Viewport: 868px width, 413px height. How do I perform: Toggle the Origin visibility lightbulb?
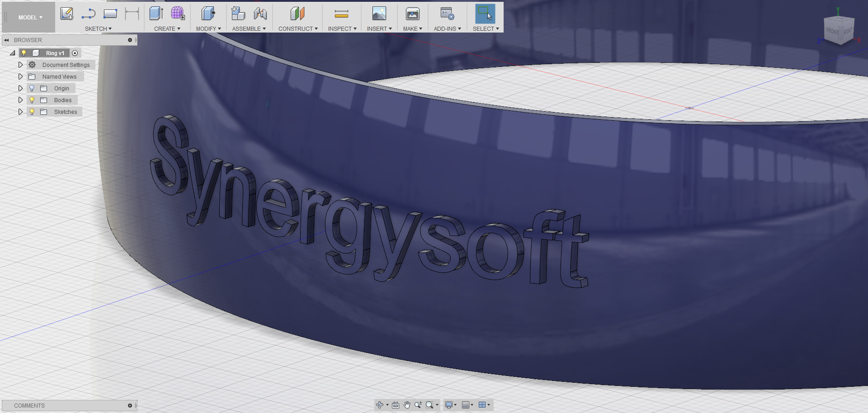(x=32, y=88)
